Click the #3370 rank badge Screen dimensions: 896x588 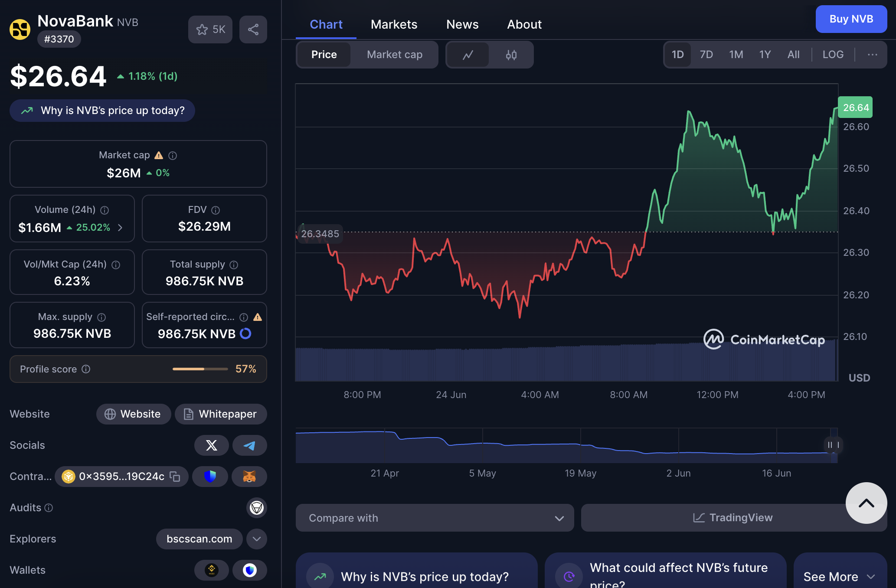(x=59, y=39)
